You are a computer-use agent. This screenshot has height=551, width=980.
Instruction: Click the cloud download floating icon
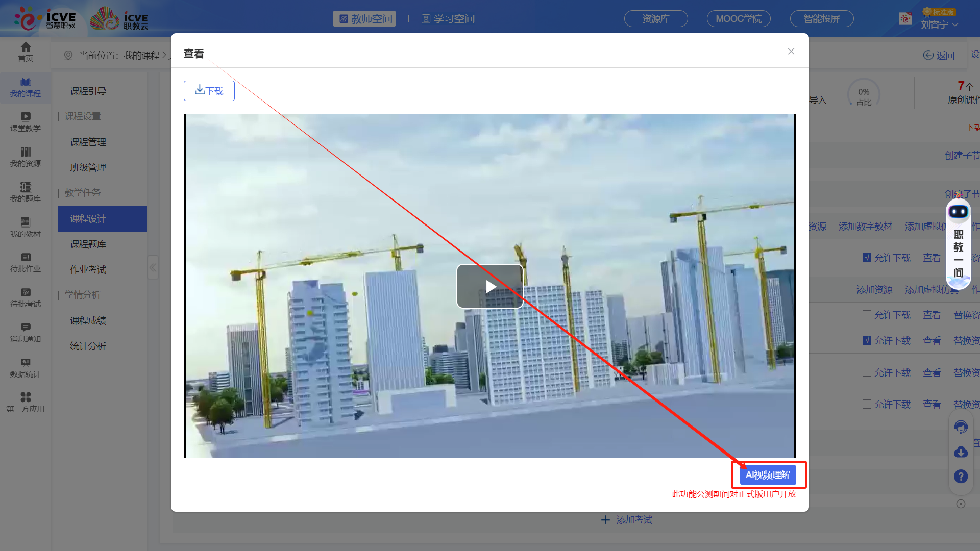[961, 452]
